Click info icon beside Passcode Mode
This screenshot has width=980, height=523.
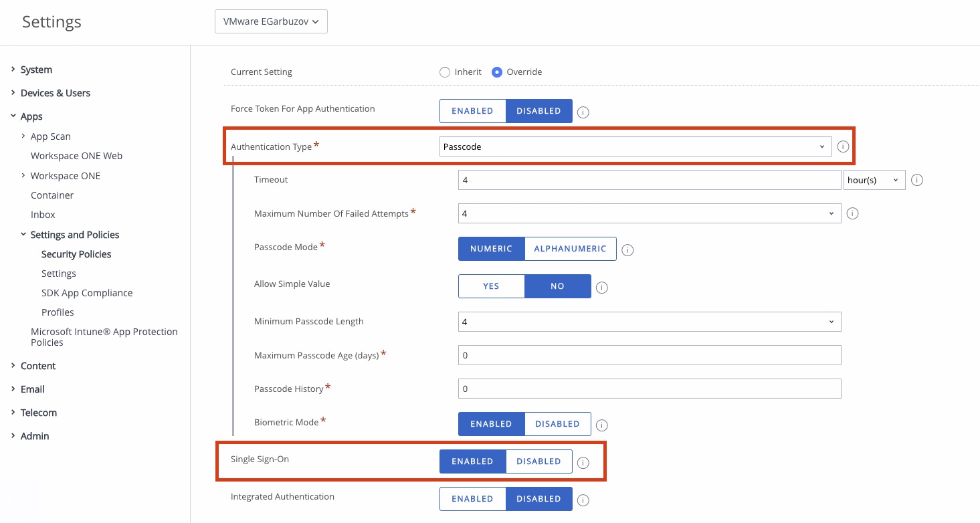(x=627, y=249)
